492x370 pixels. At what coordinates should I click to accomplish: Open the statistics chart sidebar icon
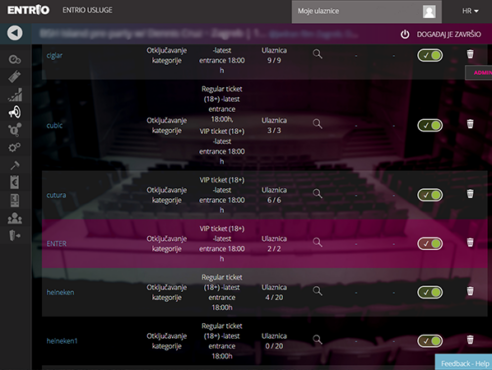tap(15, 95)
